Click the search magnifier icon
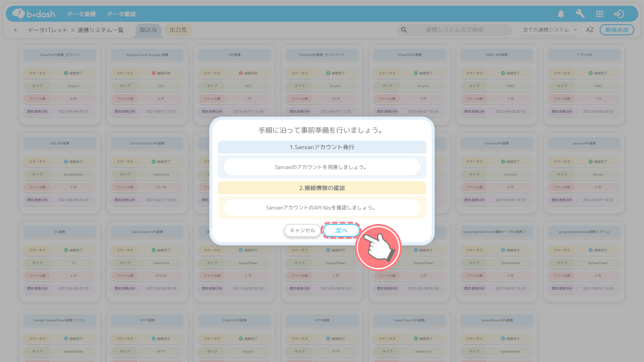This screenshot has height=362, width=644. [x=404, y=30]
